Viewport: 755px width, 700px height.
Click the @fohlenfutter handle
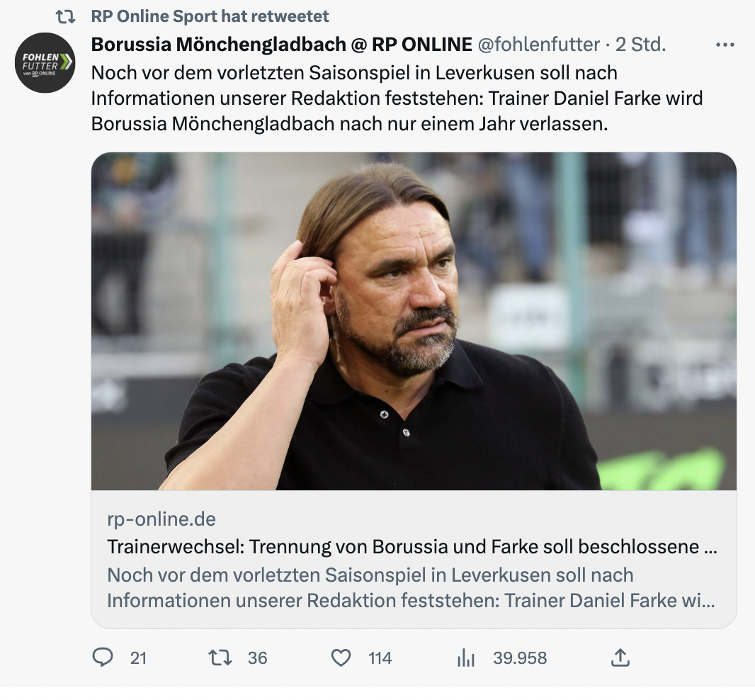tap(539, 45)
